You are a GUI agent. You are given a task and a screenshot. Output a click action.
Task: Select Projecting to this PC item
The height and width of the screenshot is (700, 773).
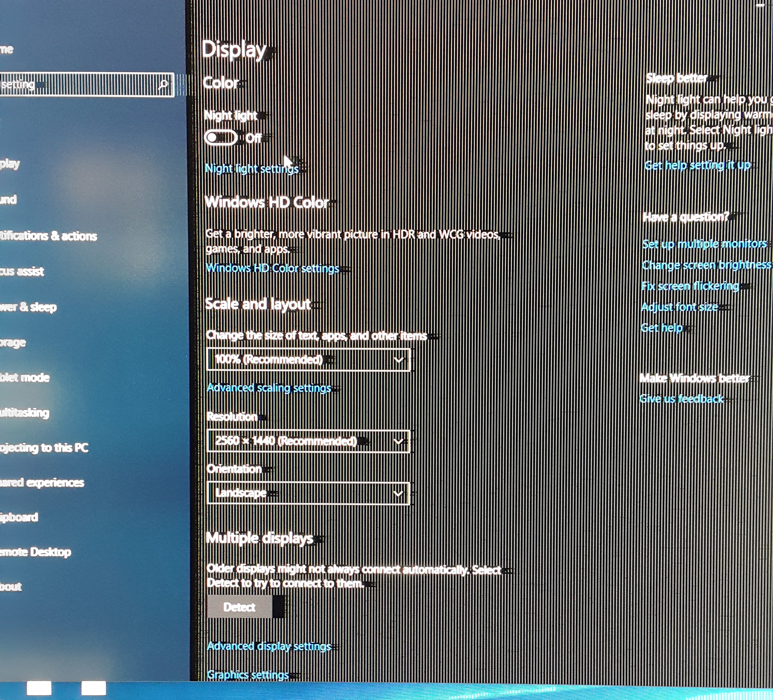click(x=44, y=448)
